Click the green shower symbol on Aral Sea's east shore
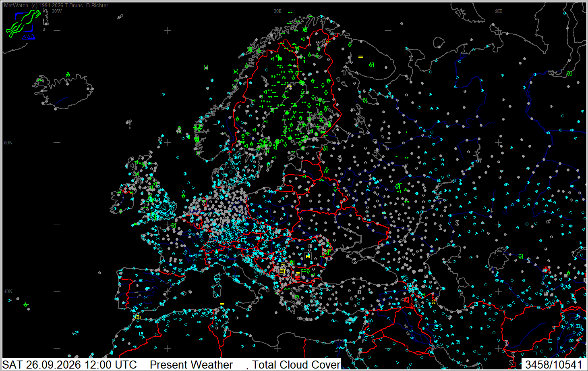This screenshot has width=588, height=371. click(521, 256)
